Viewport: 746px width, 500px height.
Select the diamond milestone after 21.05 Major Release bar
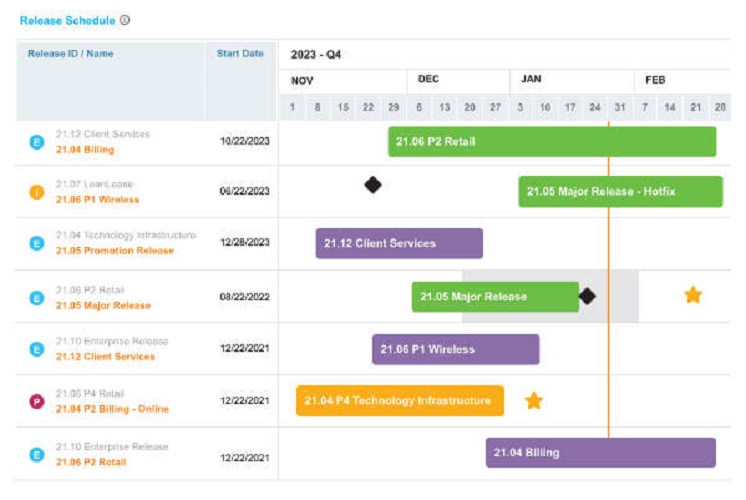588,296
